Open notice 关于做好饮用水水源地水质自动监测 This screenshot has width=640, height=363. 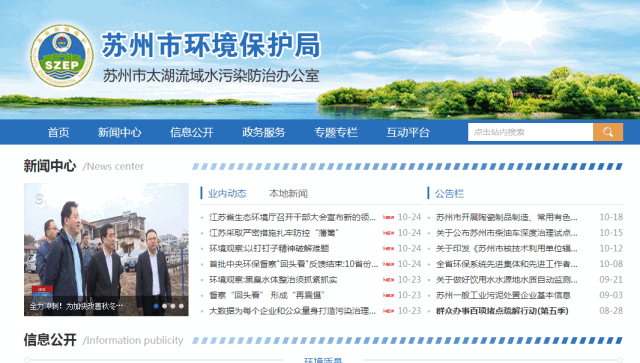point(507,280)
